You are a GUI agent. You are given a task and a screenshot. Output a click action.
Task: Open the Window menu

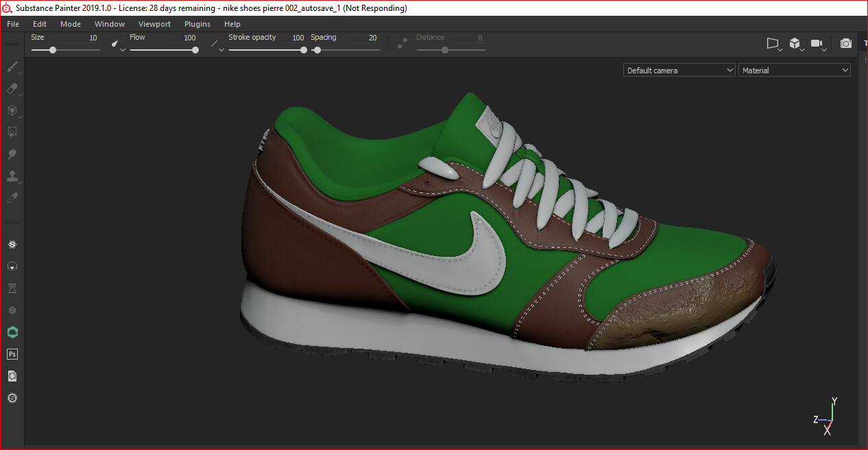tap(110, 24)
